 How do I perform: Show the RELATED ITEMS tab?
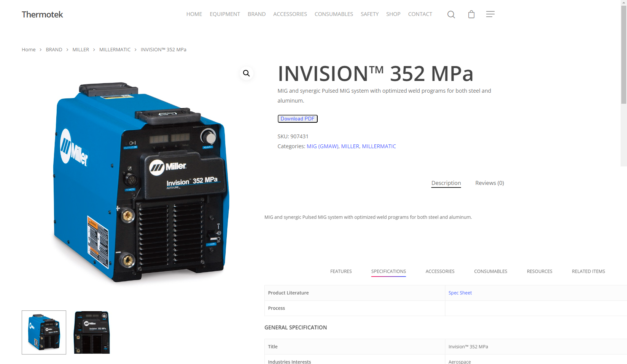588,271
